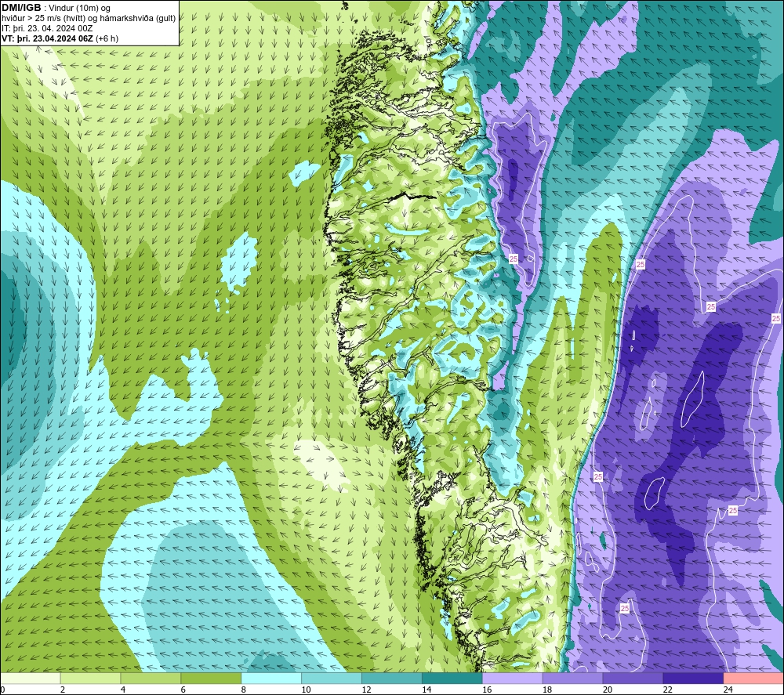Screen dimensions: 784x695
Task: Select the 20–22 m/s purple legend swatch
Action: point(633,679)
